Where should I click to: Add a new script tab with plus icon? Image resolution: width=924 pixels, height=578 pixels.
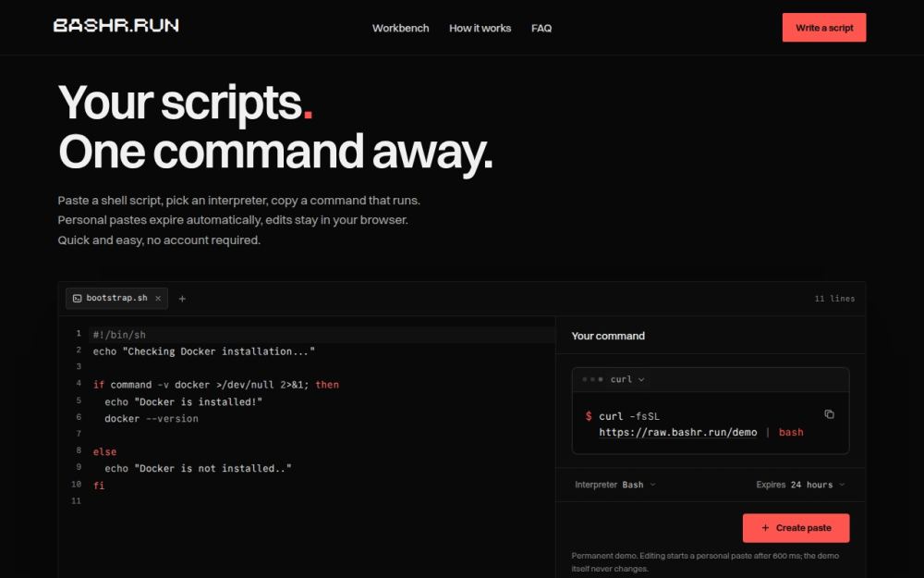tap(182, 299)
